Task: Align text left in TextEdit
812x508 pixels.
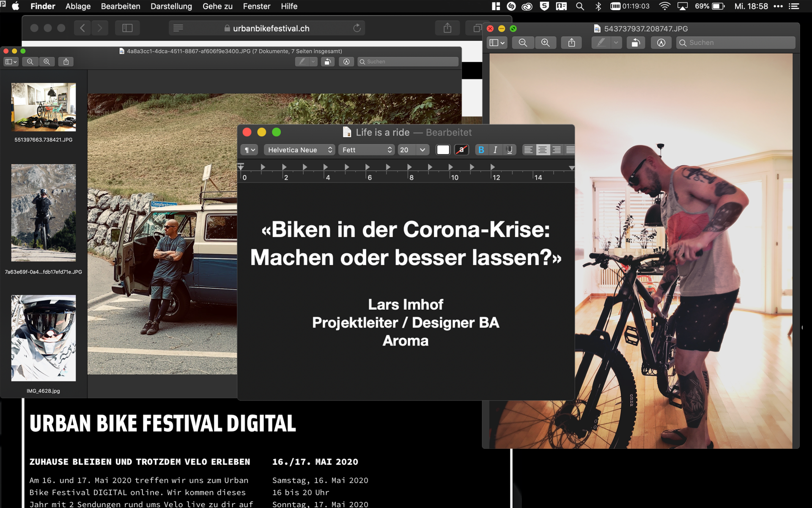Action: 528,150
